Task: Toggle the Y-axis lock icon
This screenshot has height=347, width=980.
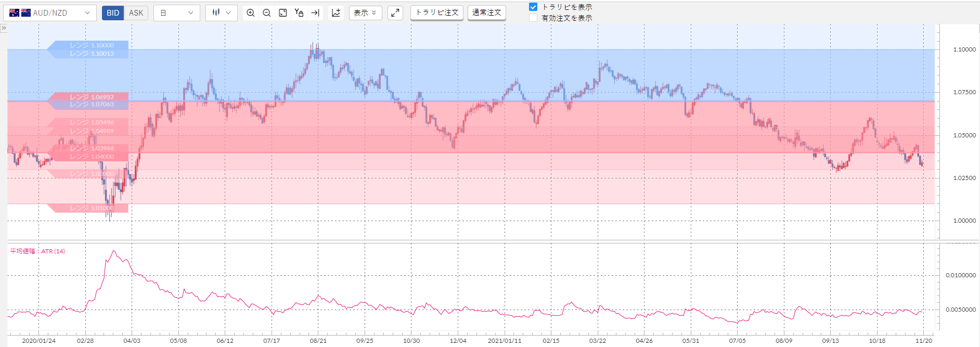Action: (x=299, y=13)
